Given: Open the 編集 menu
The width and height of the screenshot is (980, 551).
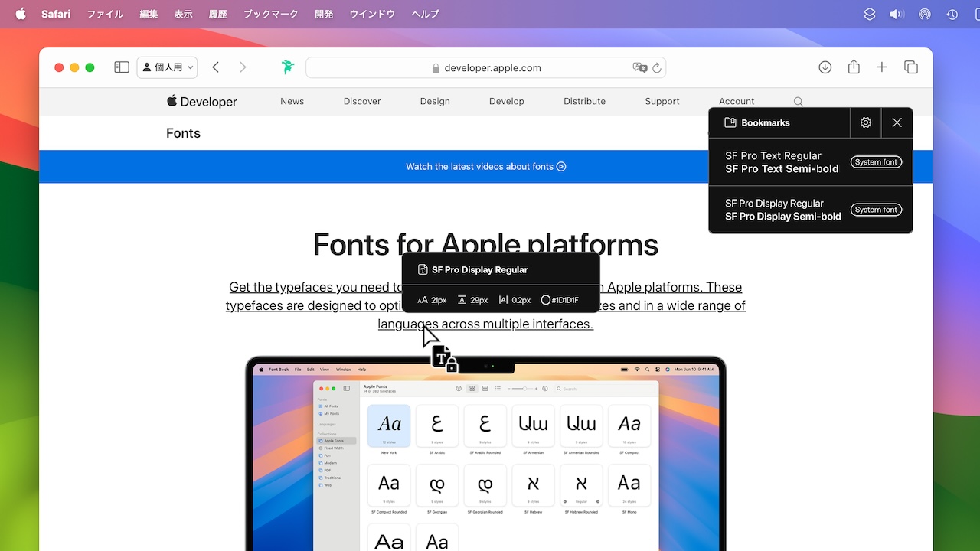Looking at the screenshot, I should click(149, 14).
